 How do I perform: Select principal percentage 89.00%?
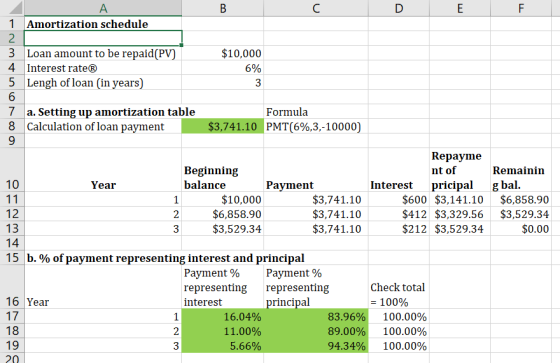tap(316, 331)
